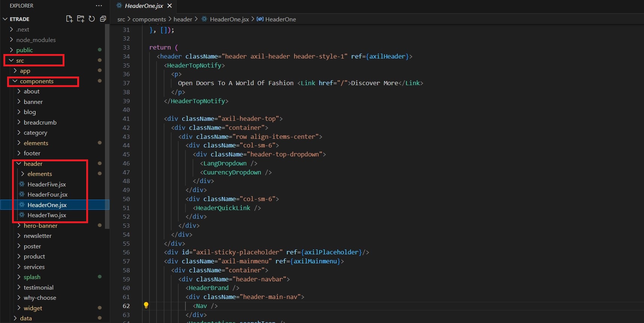Viewport: 644px width, 323px height.
Task: Create a new folder in ETRADE explorer
Action: tap(81, 19)
